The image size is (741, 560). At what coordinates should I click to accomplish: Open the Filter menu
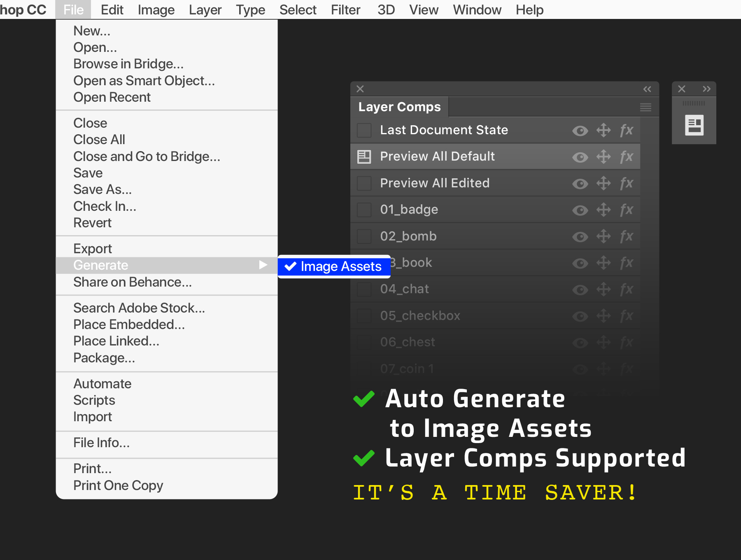(x=345, y=9)
